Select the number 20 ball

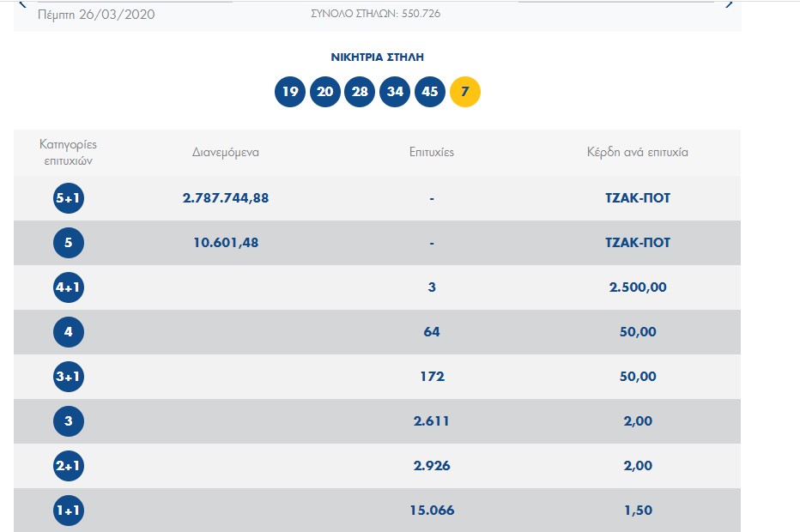(x=325, y=92)
